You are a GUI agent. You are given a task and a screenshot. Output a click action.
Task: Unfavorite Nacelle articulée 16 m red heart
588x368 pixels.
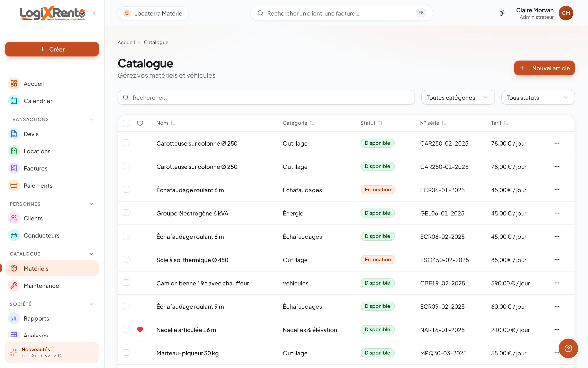click(x=140, y=330)
